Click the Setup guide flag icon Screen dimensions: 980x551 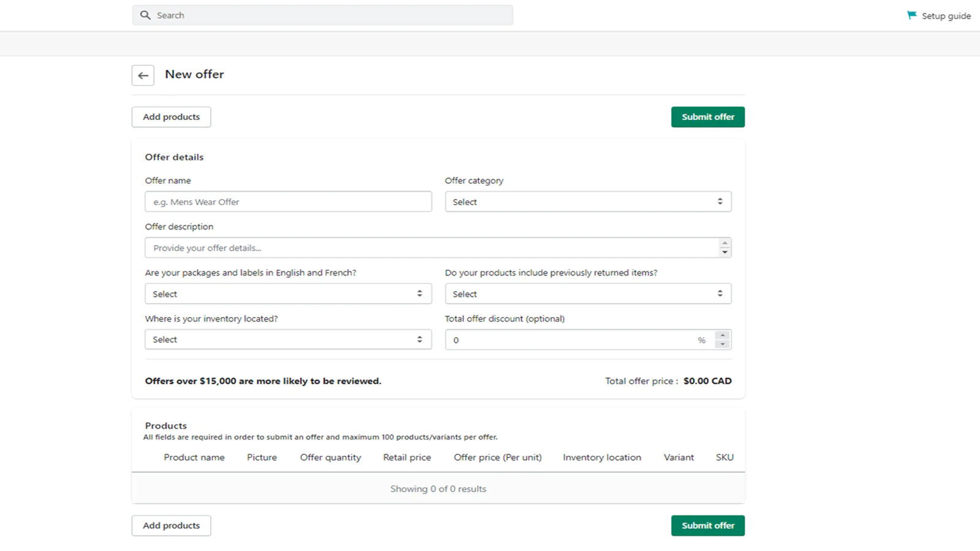tap(911, 15)
